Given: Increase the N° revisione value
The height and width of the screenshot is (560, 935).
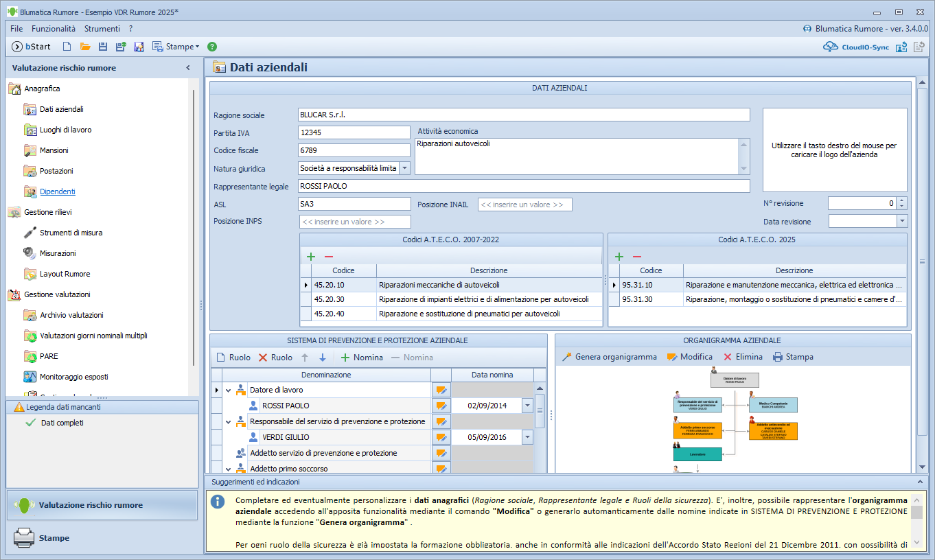Looking at the screenshot, I should (901, 200).
